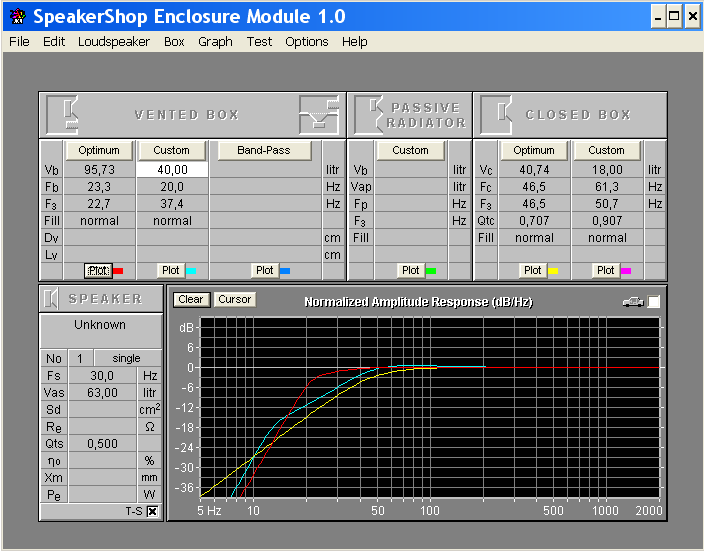Activate the graph Cursor button
This screenshot has height=551, width=704.
click(235, 300)
